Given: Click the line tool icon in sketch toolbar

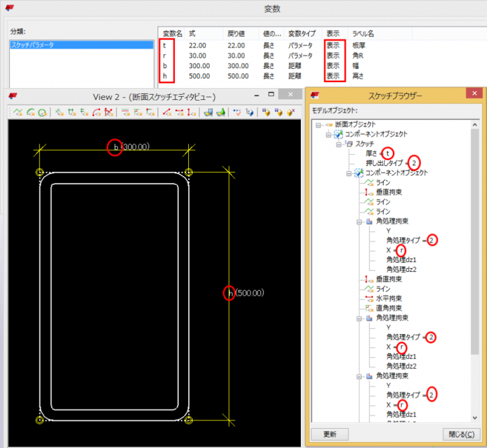Looking at the screenshot, I should click(x=19, y=113).
